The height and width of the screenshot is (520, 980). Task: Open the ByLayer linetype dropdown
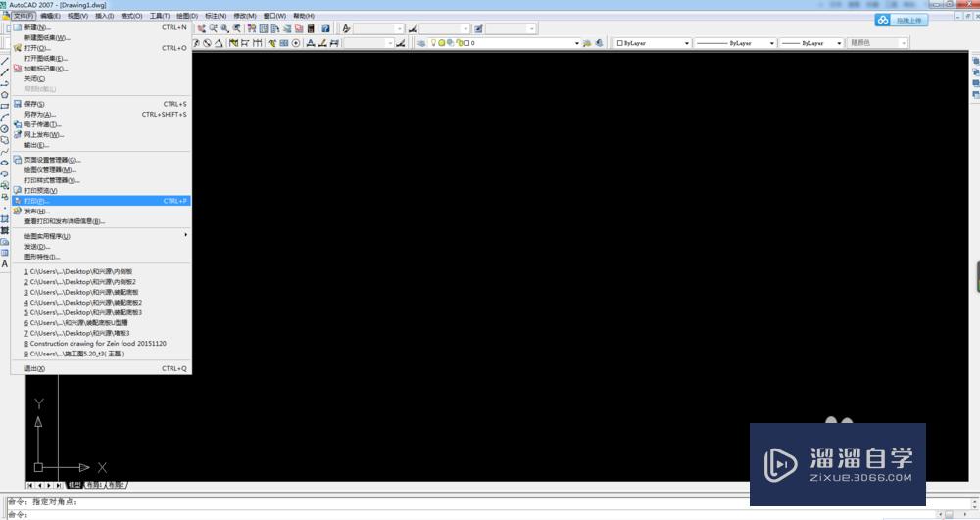pyautogui.click(x=734, y=43)
